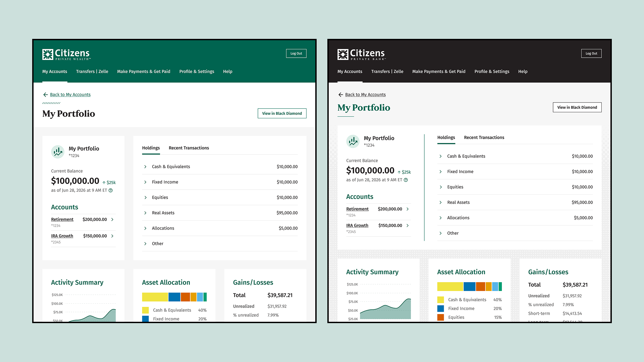Select Holdings tab in dark-header layout
Screen dimensions: 644x362
pyautogui.click(x=446, y=137)
